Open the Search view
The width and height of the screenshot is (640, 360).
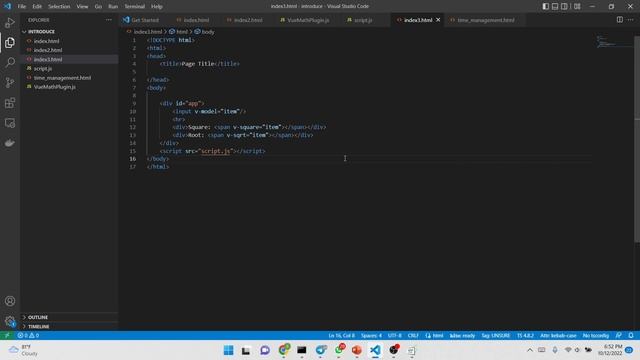[x=10, y=62]
